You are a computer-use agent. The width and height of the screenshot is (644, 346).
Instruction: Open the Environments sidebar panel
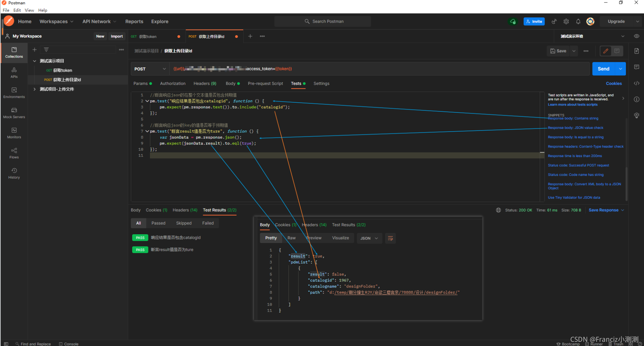tap(14, 93)
